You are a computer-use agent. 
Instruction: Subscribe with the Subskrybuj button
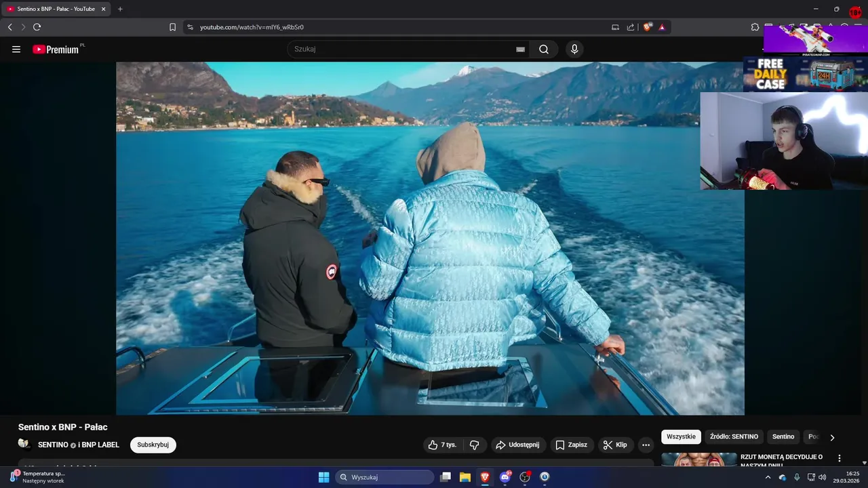tap(153, 445)
